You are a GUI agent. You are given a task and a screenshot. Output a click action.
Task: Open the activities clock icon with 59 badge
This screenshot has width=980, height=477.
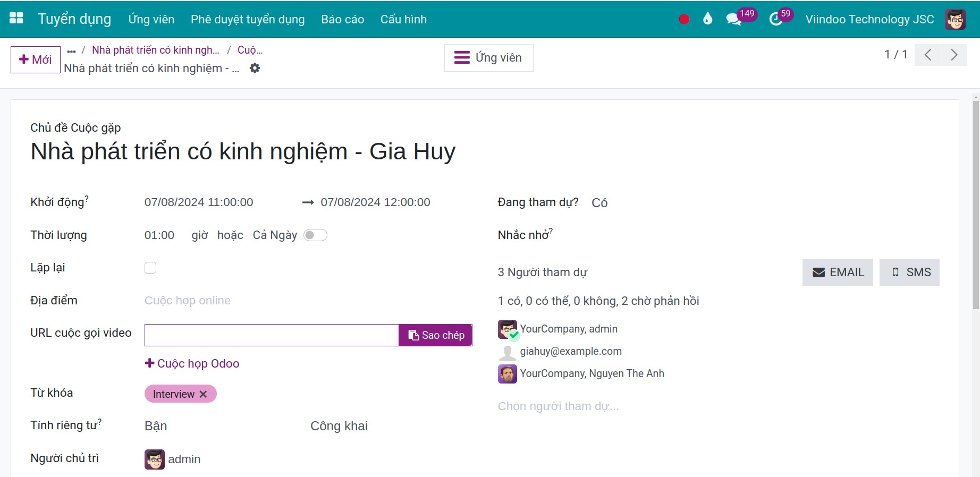pos(776,19)
